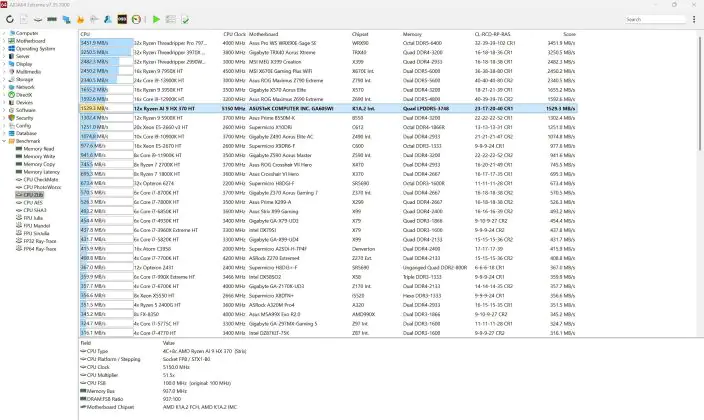Select DirectX in the tree
704x420 pixels.
pos(24,95)
